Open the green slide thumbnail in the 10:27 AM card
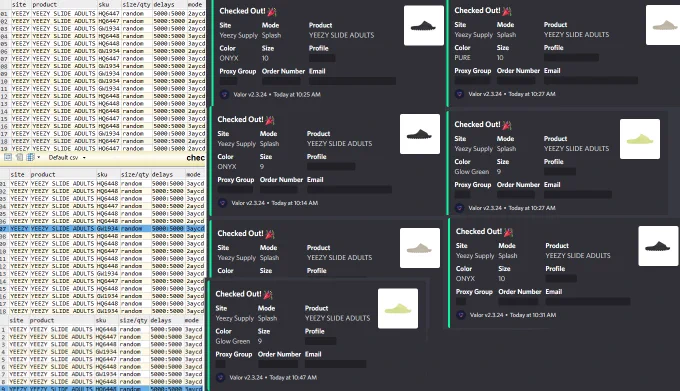The image size is (680, 391). click(640, 139)
